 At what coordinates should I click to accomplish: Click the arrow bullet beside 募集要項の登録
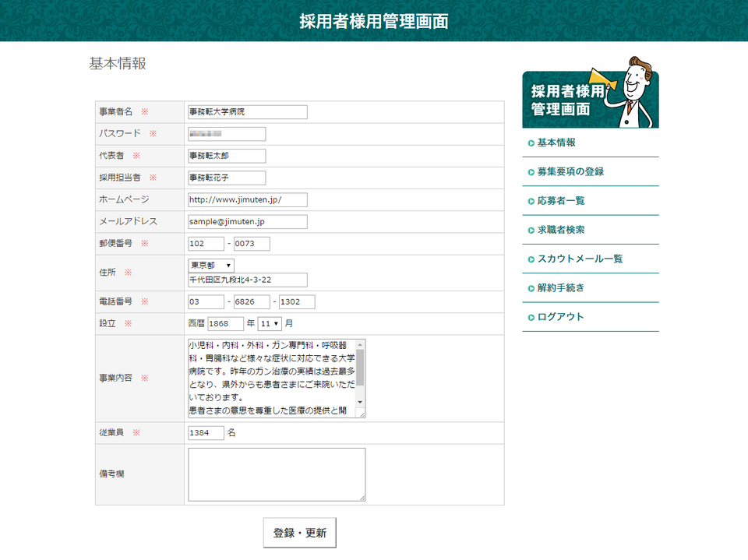click(531, 172)
